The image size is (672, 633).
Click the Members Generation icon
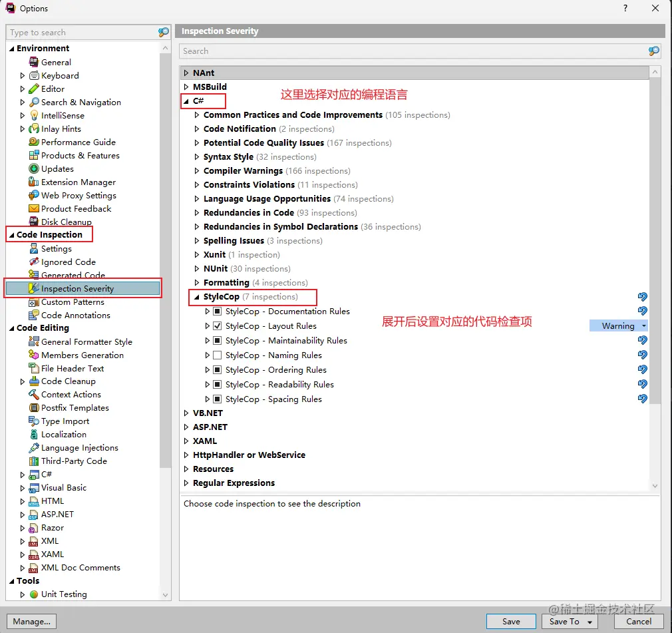34,355
